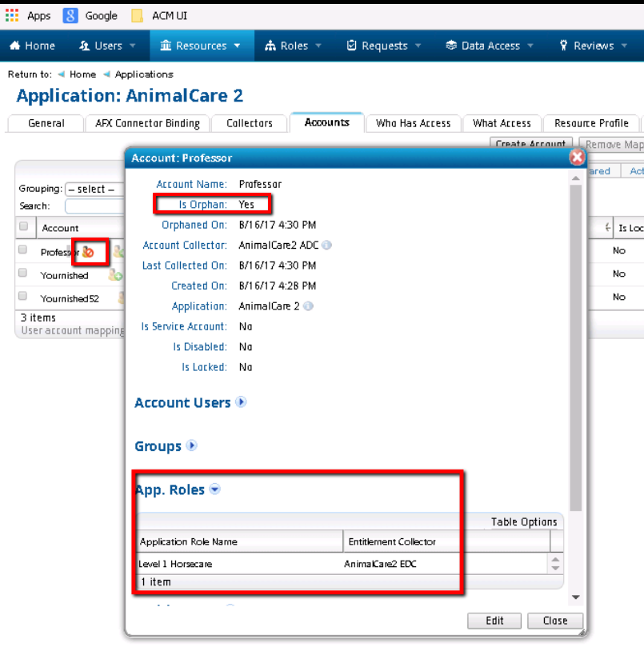Check the Yournished account row checkbox
Screen dimensions: 644x651
pos(24,274)
